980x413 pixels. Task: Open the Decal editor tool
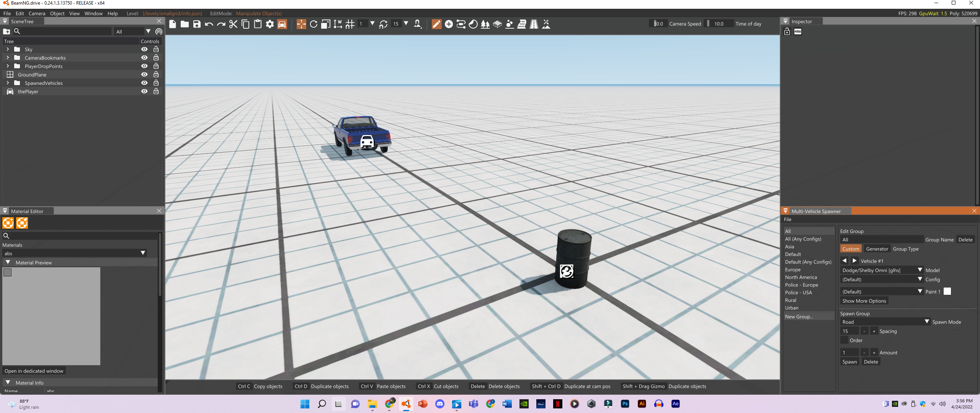pyautogui.click(x=473, y=24)
